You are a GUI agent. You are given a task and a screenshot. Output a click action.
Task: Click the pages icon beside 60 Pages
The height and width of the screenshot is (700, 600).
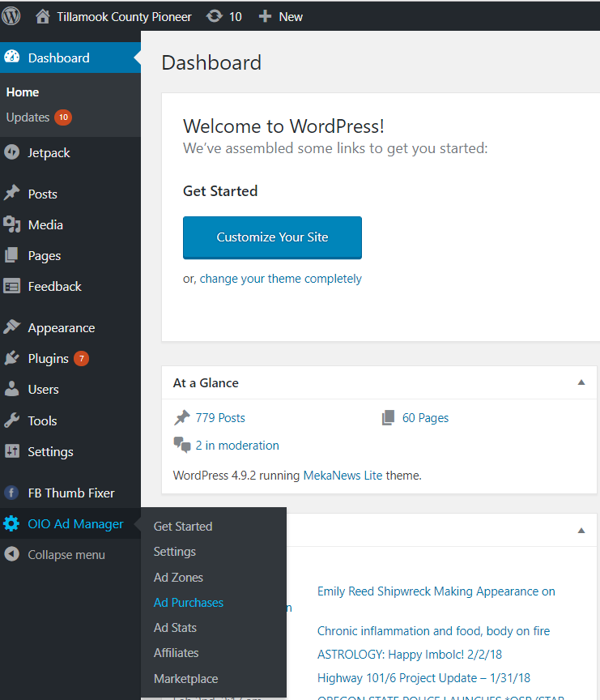pos(388,417)
